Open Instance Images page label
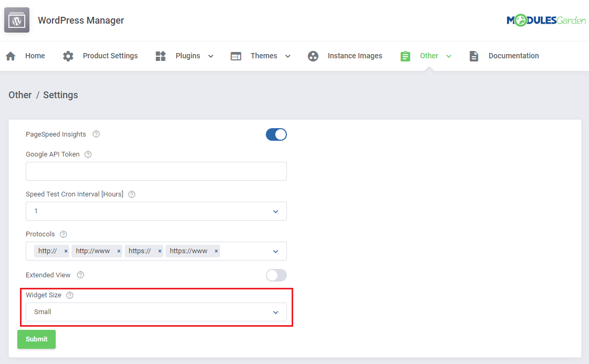 [x=355, y=56]
